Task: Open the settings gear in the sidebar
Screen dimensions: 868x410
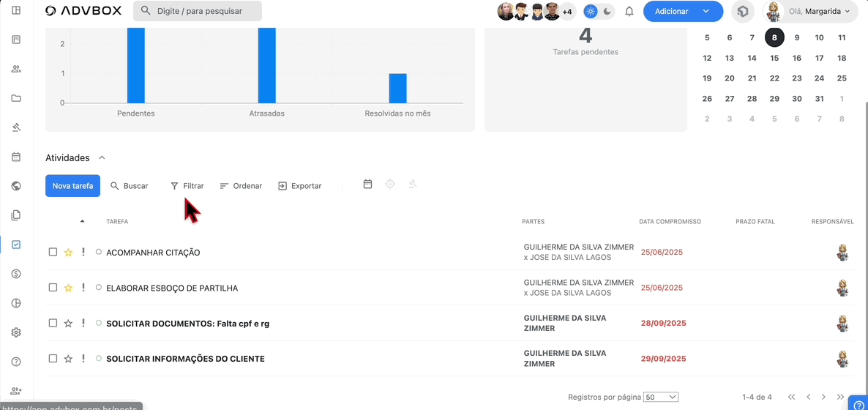Action: [16, 332]
